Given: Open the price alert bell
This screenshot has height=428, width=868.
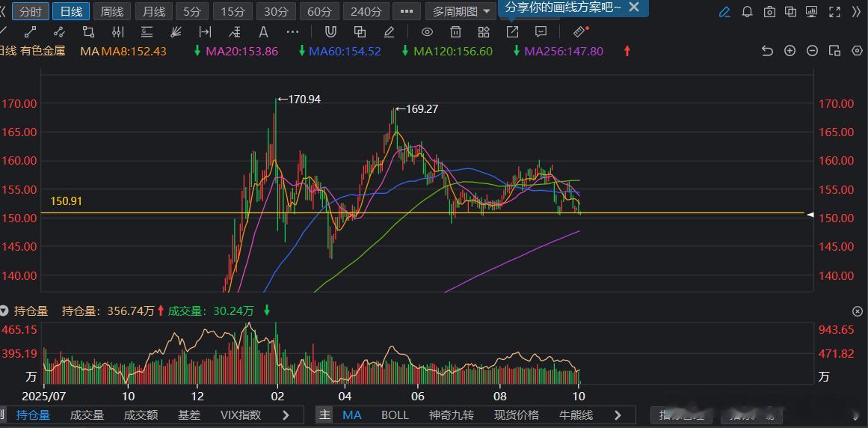Looking at the screenshot, I should pyautogui.click(x=748, y=12).
